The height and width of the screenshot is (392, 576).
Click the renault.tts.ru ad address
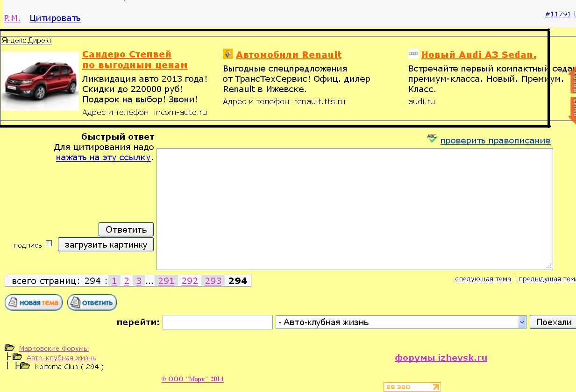[320, 101]
